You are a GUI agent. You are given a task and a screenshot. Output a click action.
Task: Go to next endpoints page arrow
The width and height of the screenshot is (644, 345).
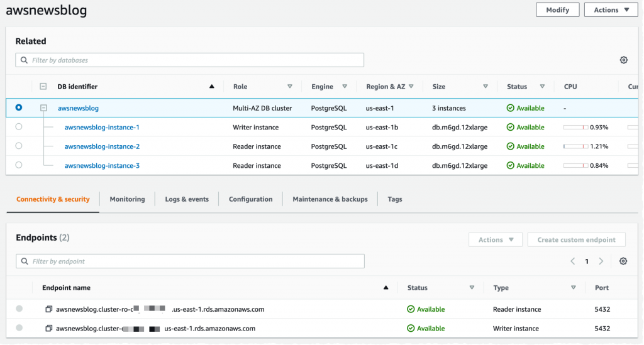(x=601, y=261)
